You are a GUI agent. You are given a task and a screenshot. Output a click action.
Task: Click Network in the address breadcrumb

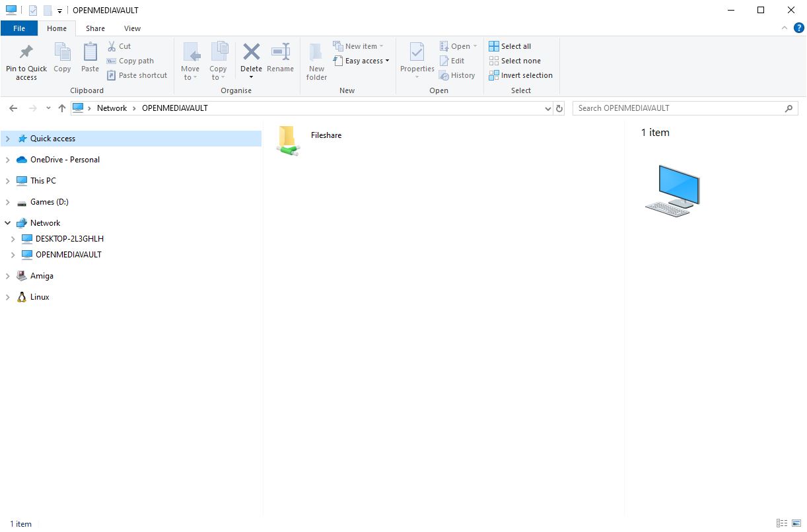(x=112, y=108)
